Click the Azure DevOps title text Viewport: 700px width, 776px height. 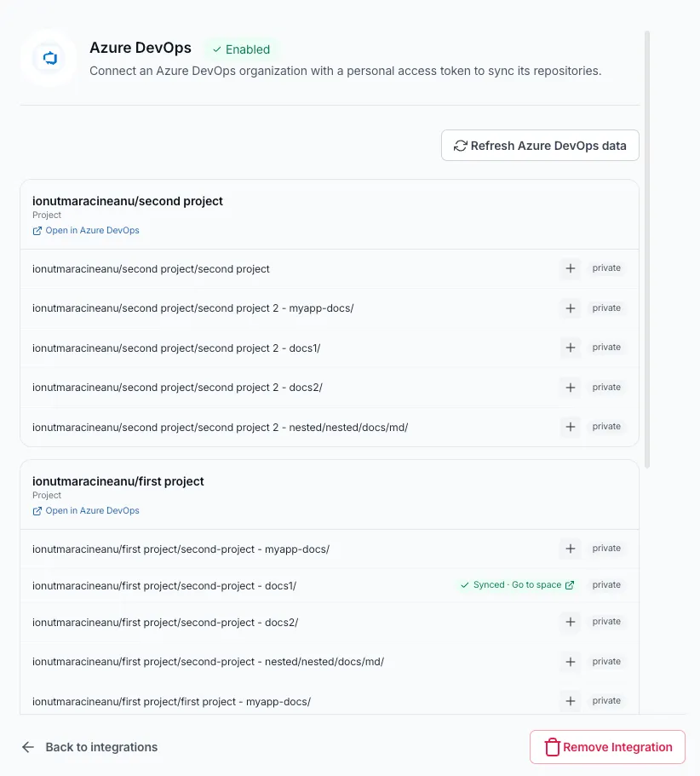point(141,48)
